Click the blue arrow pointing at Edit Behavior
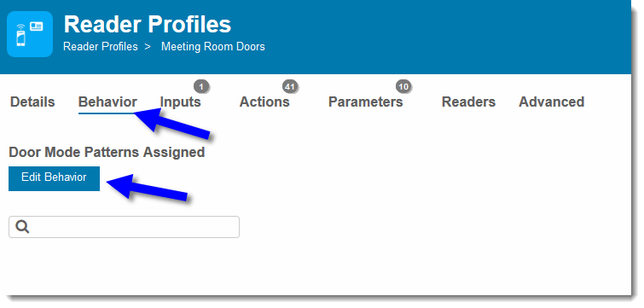 point(148,188)
